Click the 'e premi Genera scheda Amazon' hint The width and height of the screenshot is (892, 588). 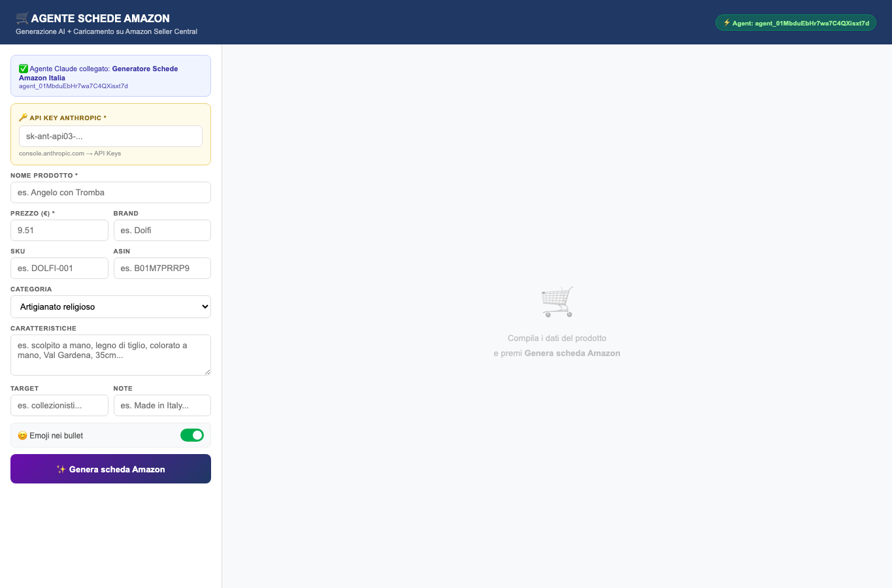point(557,353)
